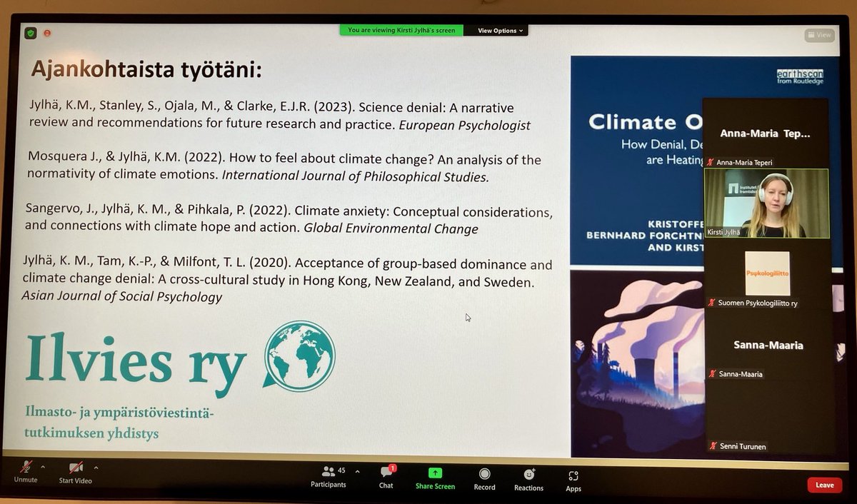Select Kirsti Jylhä's video tile
The height and width of the screenshot is (504, 857).
click(766, 203)
